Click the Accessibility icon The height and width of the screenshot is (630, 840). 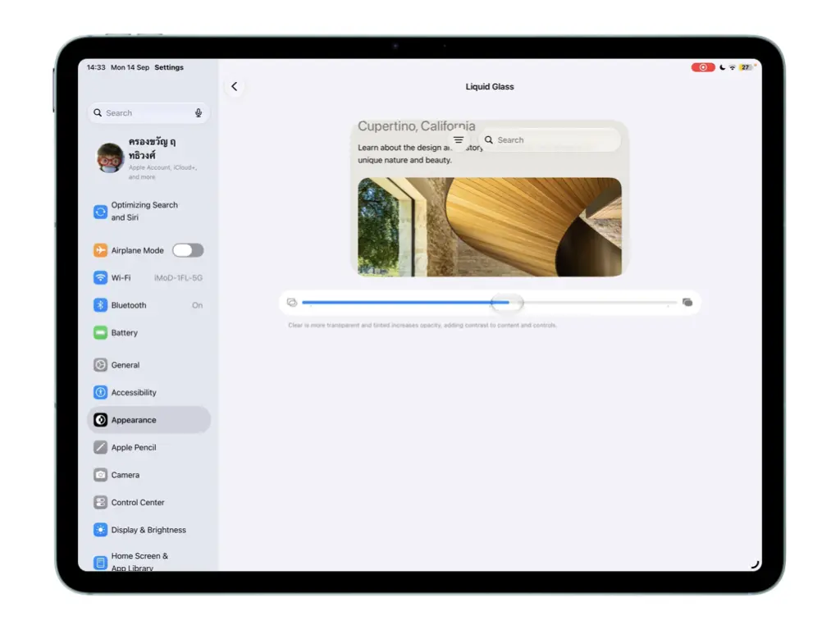[100, 392]
